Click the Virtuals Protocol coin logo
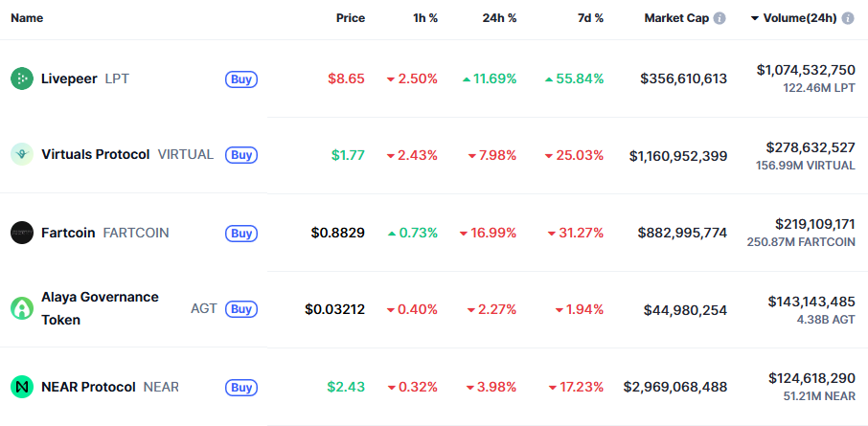Screen dimensions: 868x426 click(x=22, y=154)
